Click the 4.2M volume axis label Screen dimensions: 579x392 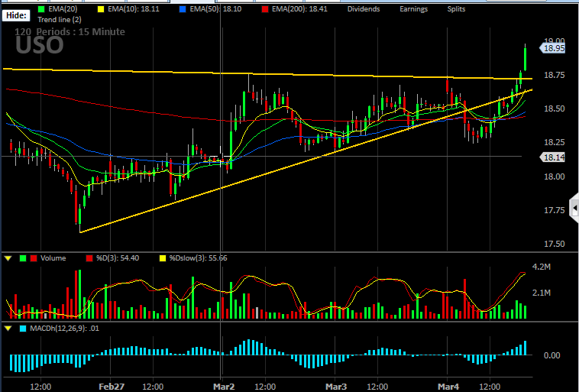click(x=542, y=267)
